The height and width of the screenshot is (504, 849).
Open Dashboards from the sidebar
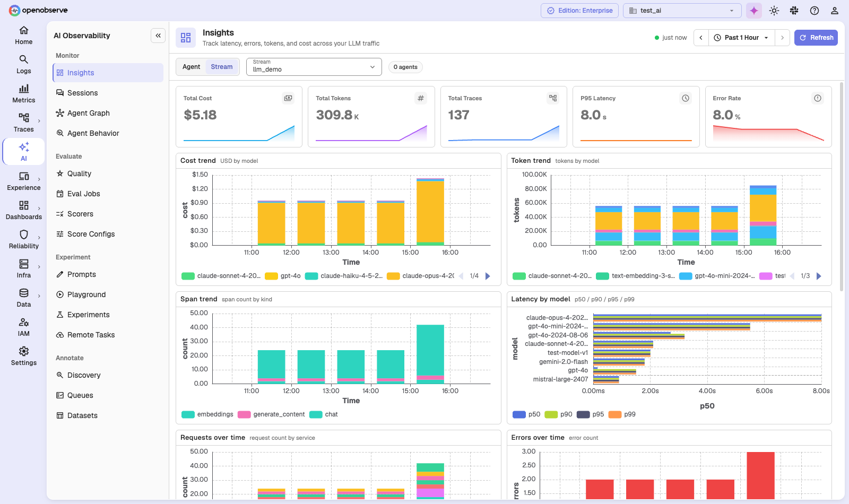point(24,211)
